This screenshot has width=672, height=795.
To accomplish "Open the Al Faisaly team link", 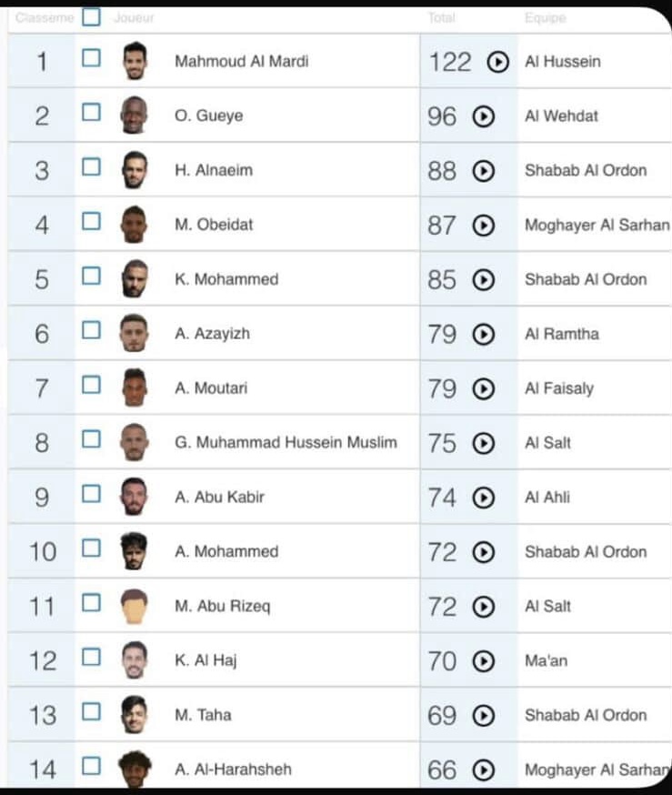I will [559, 388].
